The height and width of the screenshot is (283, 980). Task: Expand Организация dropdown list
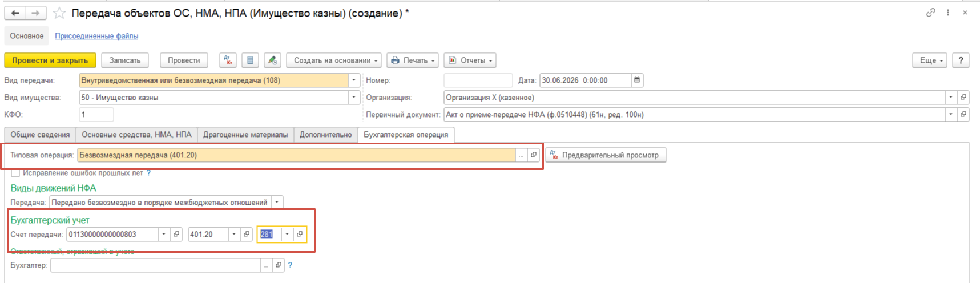point(951,98)
